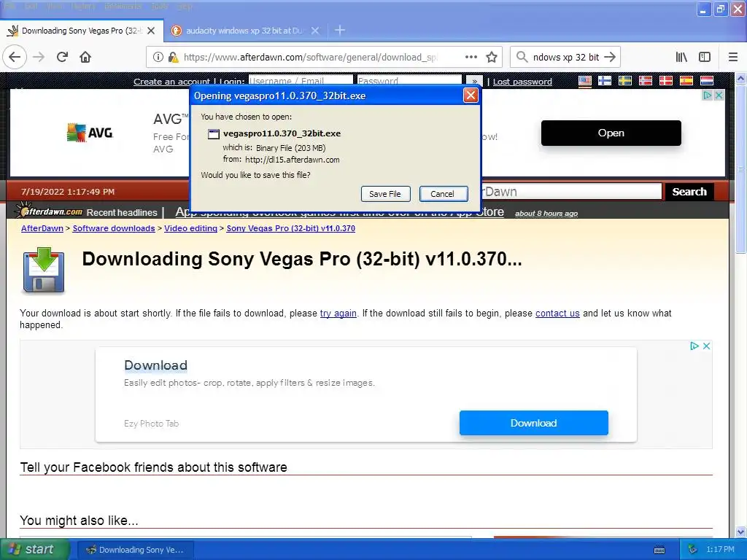The image size is (747, 560).
Task: Cancel the vegaspro download dialog
Action: tap(443, 194)
